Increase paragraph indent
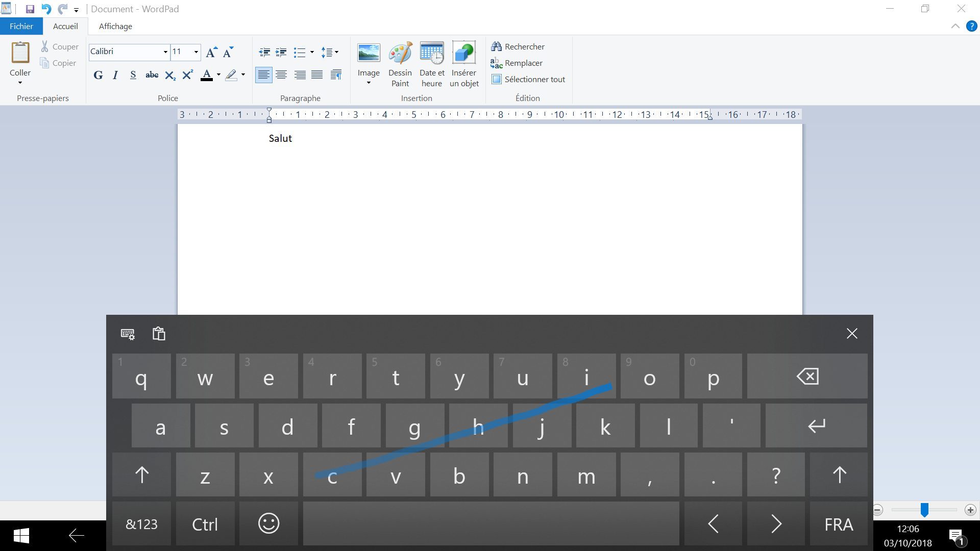 [x=281, y=52]
